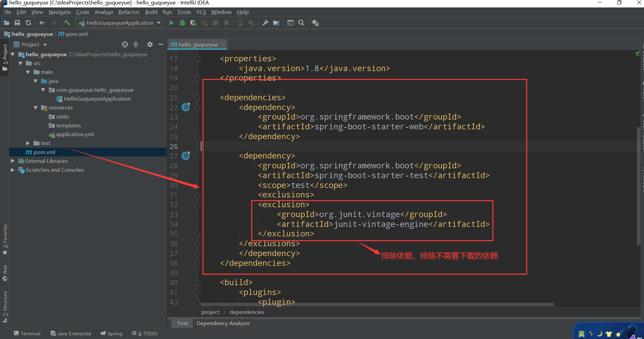The image size is (644, 339).
Task: Open Search Everywhere magnifier icon
Action: tap(301, 23)
